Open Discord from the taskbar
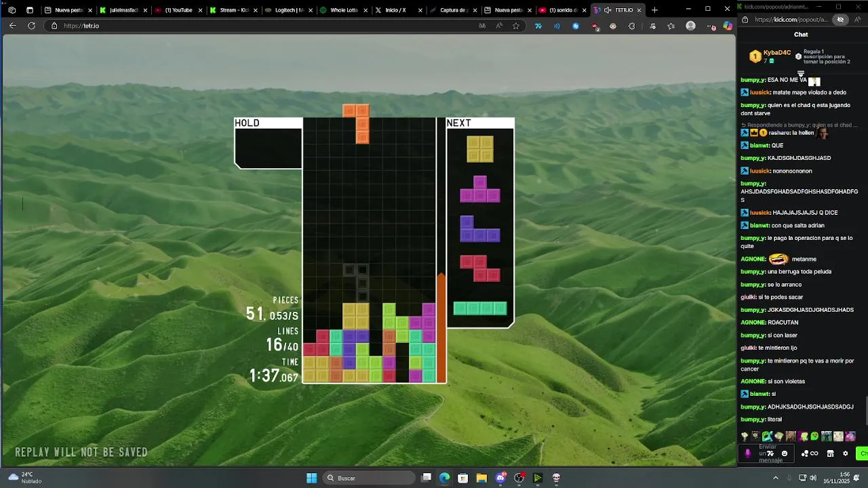The width and height of the screenshot is (868, 488). pyautogui.click(x=500, y=478)
